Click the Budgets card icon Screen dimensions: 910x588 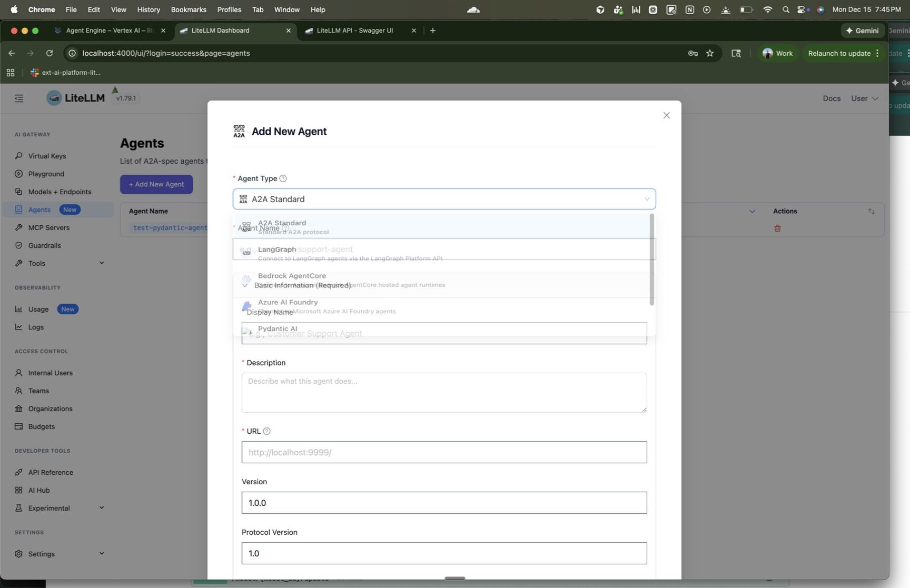point(19,426)
